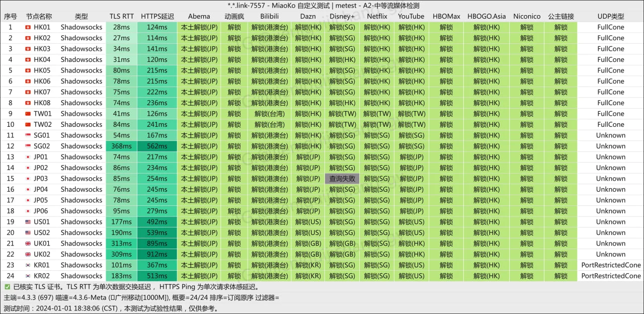Click the 序号 column header
Screen dimensions: 644x314
[x=10, y=16]
